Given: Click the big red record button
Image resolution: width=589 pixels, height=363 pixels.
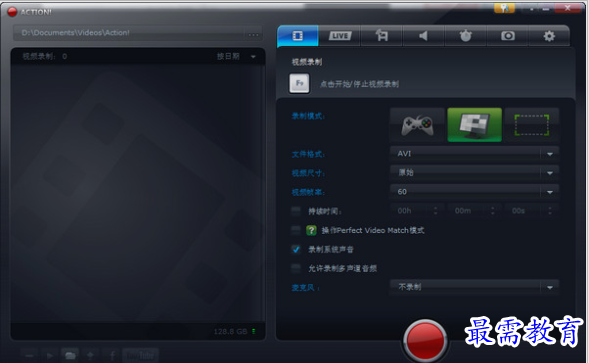Looking at the screenshot, I should click(x=425, y=340).
